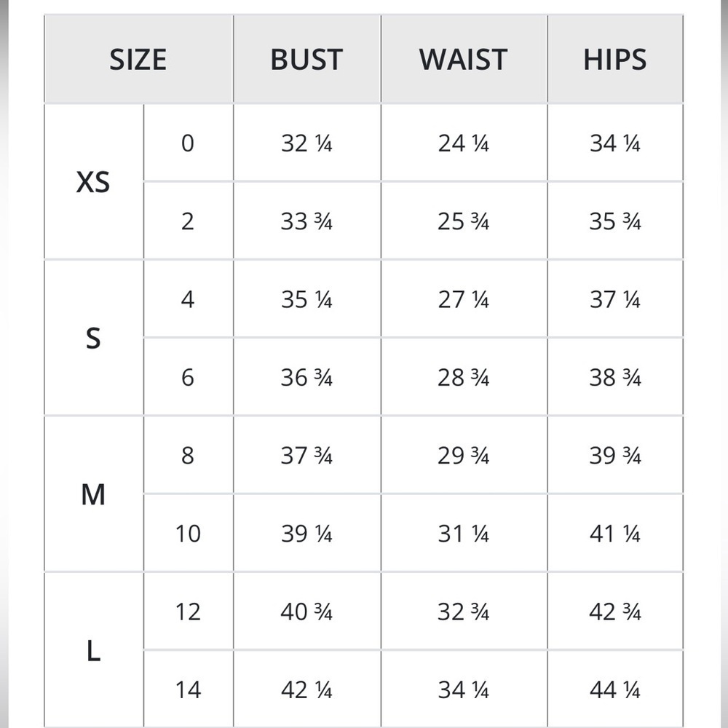Screen dimensions: 728x728
Task: Click hips value 41 ¼
Action: point(614,534)
